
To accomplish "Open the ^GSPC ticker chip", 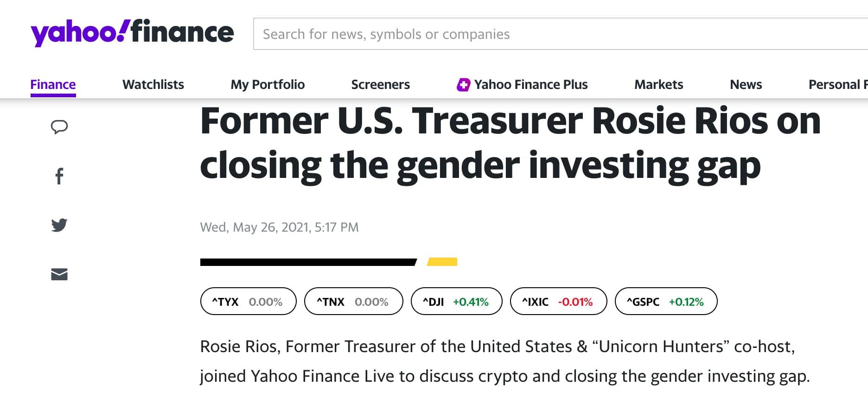I will (666, 301).
